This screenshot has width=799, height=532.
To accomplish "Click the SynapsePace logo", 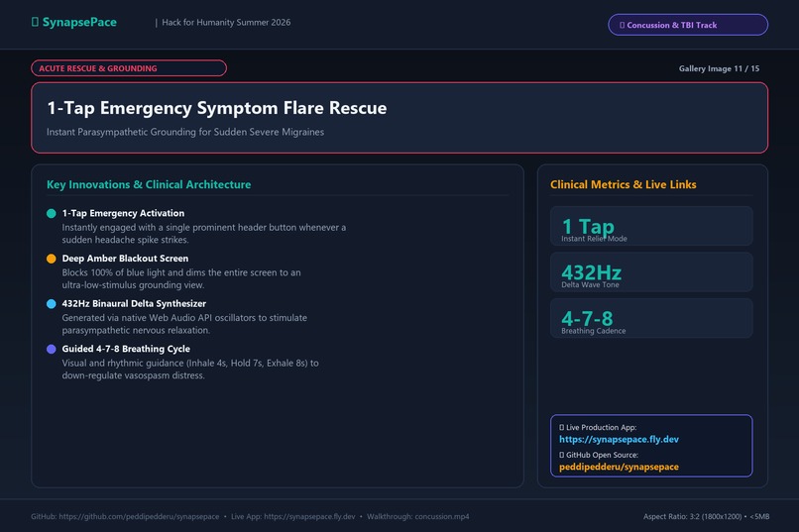I will (x=74, y=22).
